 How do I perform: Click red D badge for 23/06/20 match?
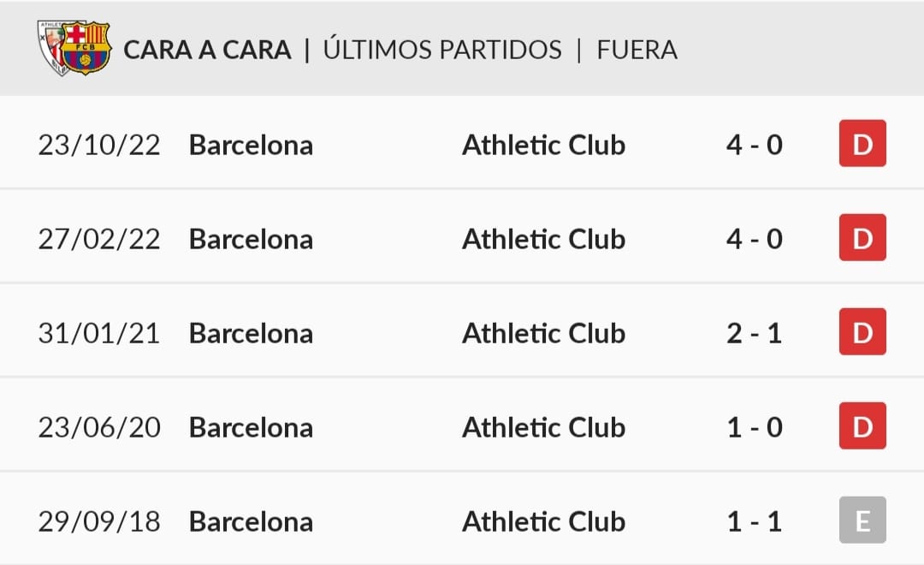pos(862,425)
